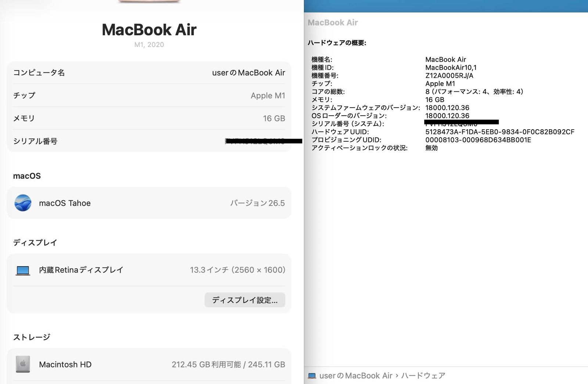This screenshot has height=384, width=588.
Task: Click the macOS Tahoe label
Action: [65, 203]
